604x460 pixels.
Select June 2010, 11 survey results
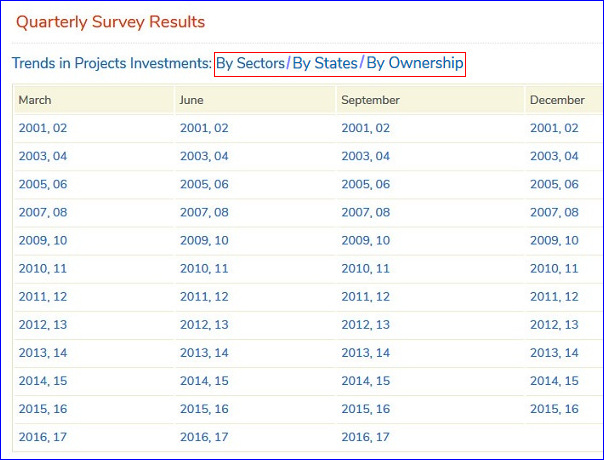[x=204, y=268]
